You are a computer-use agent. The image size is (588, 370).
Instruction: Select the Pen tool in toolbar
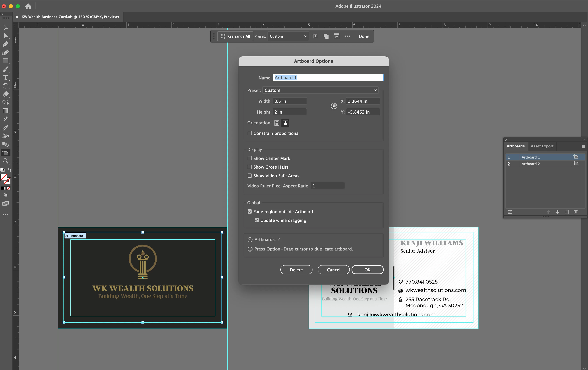(5, 44)
